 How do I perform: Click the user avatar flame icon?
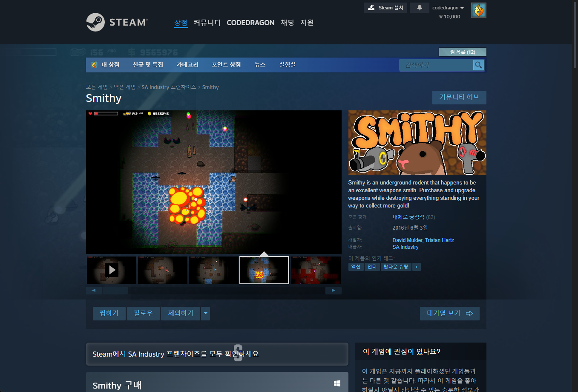pyautogui.click(x=479, y=10)
